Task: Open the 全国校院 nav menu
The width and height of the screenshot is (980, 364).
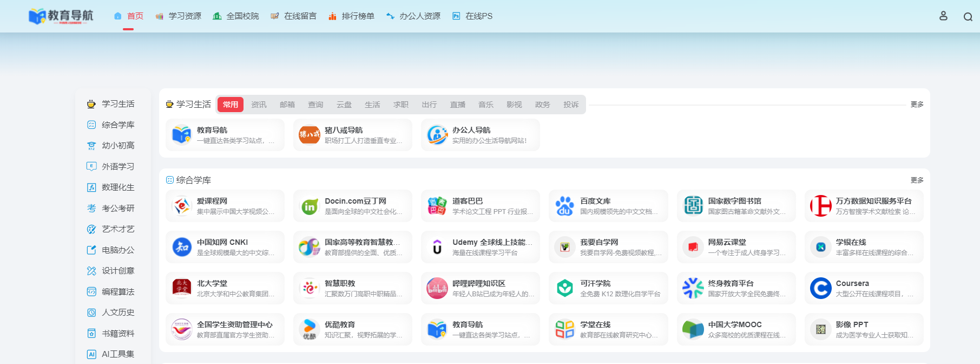Action: pyautogui.click(x=236, y=16)
